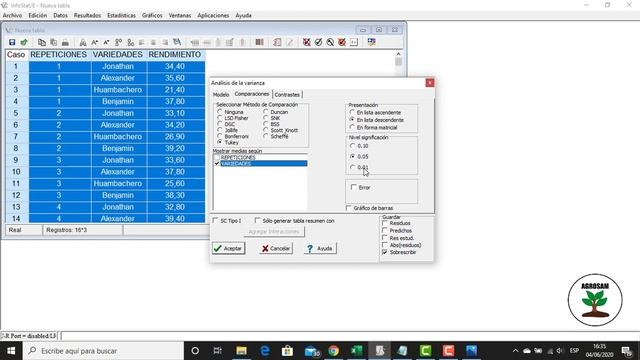Screen dimensions: 640x360
Task: Enable saving Residuos
Action: 385,223
